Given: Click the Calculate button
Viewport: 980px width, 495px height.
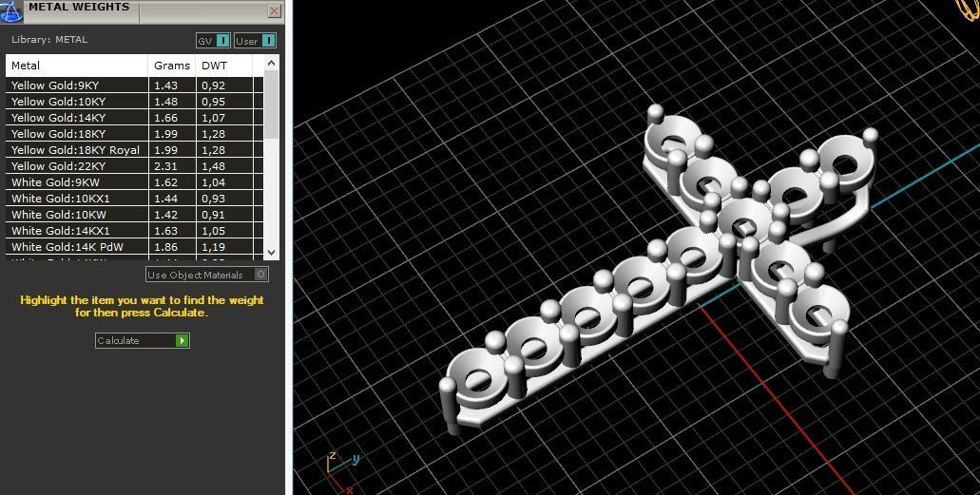Looking at the screenshot, I should 142,341.
